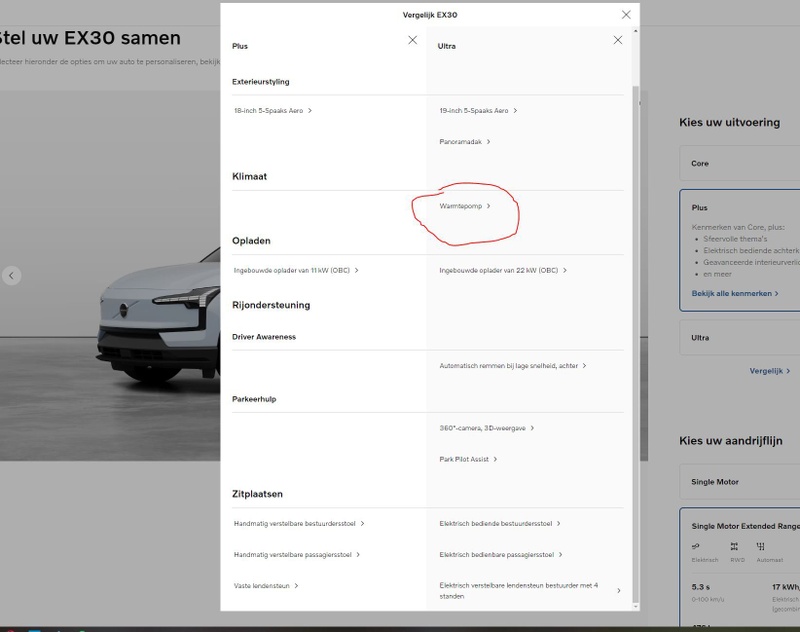Close the Vergelijk EX30 comparison dialog
Screen dimensions: 800x632
tap(626, 15)
